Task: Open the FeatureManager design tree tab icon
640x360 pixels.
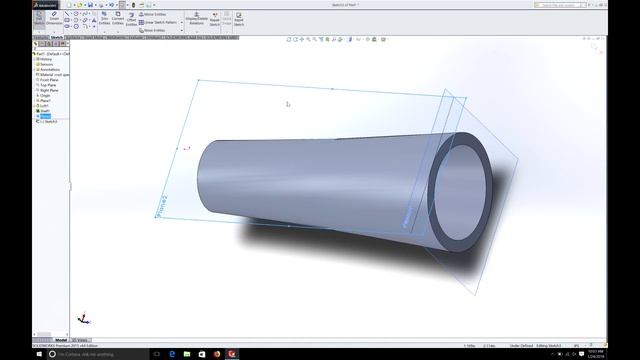Action: click(36, 44)
